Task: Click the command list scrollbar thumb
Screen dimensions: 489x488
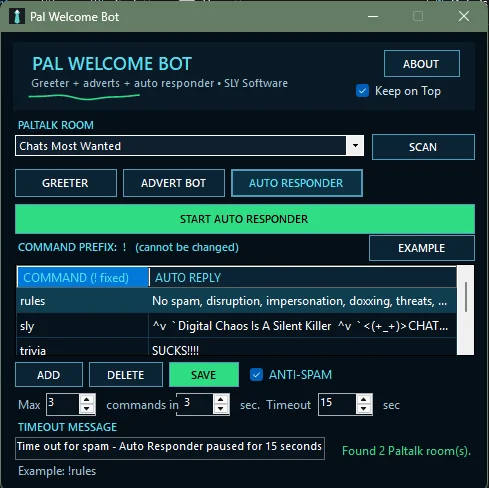Action: (x=466, y=297)
